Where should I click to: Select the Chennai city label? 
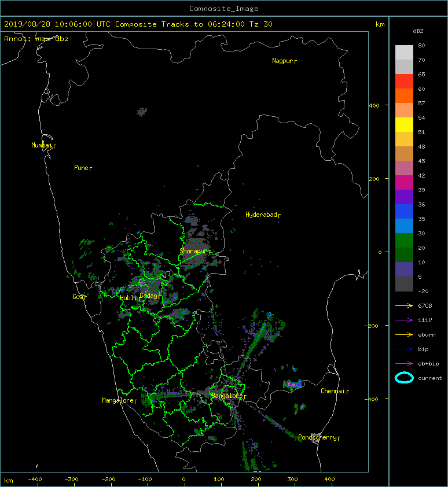click(x=335, y=391)
